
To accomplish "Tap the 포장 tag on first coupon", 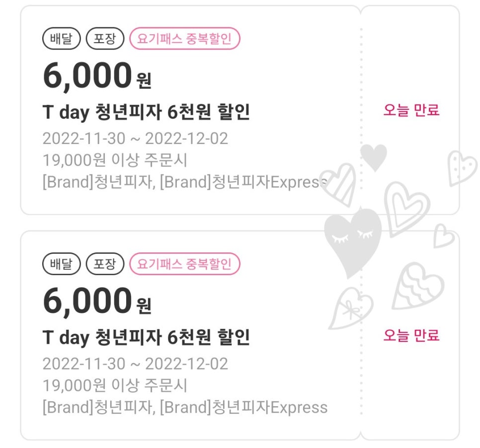I will [x=105, y=39].
